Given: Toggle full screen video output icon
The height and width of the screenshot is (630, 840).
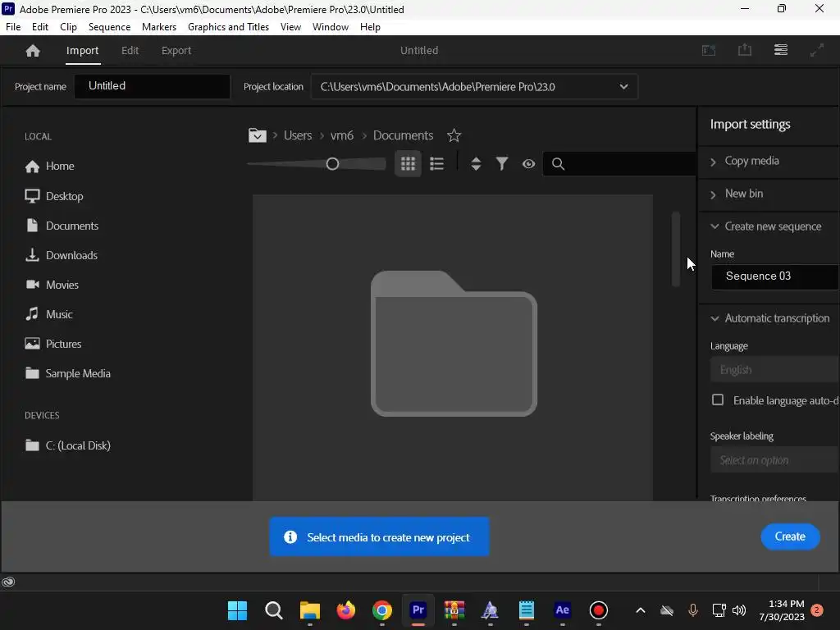Looking at the screenshot, I should [816, 50].
